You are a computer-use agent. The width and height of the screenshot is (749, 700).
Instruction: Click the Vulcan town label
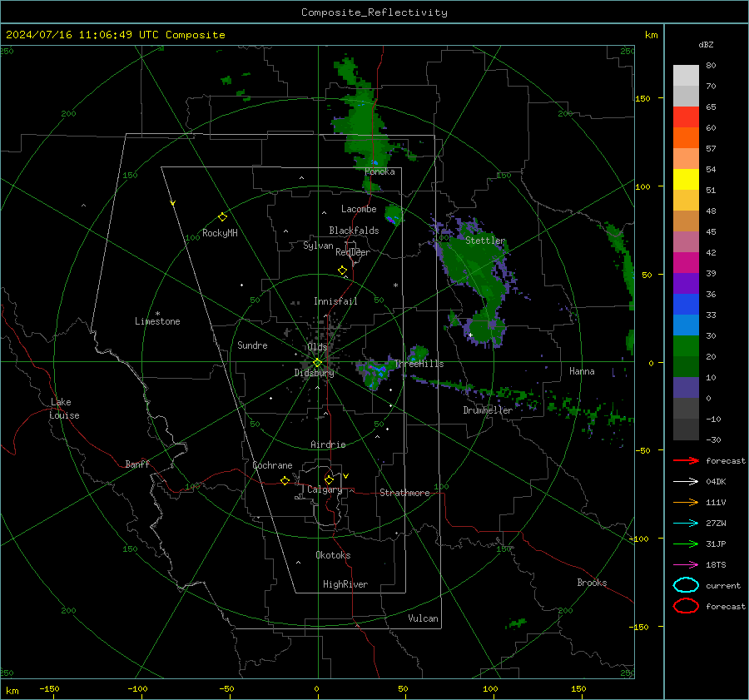(x=424, y=618)
